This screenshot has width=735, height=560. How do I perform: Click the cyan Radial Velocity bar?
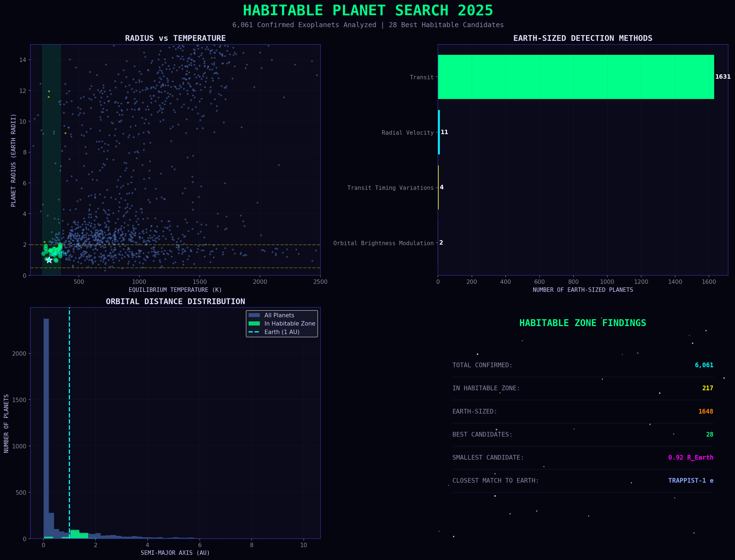(439, 132)
